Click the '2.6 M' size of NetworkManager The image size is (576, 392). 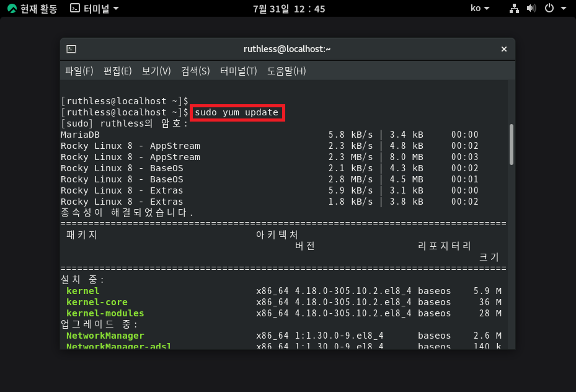click(x=487, y=336)
